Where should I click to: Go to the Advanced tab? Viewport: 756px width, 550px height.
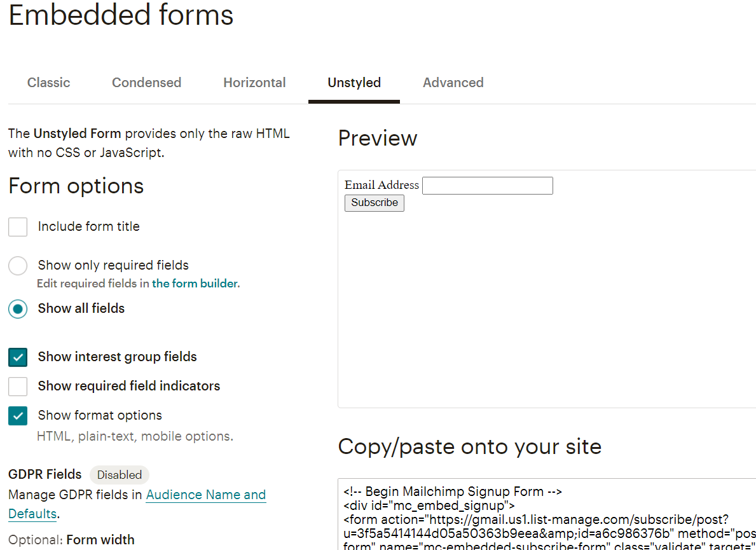click(x=453, y=83)
